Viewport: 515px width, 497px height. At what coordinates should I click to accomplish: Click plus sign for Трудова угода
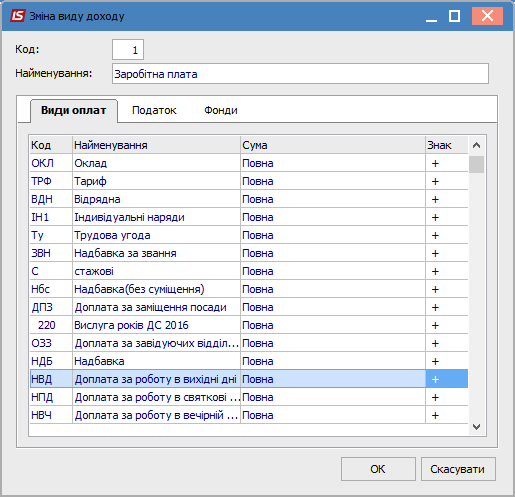click(435, 235)
